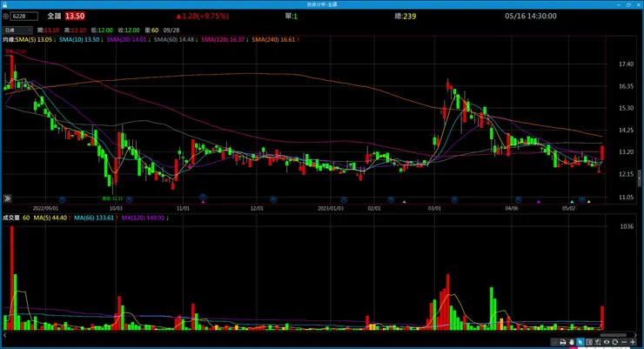Click the horizontal scrollbar thumb
Viewport: 644px width, 349px height.
614,335
